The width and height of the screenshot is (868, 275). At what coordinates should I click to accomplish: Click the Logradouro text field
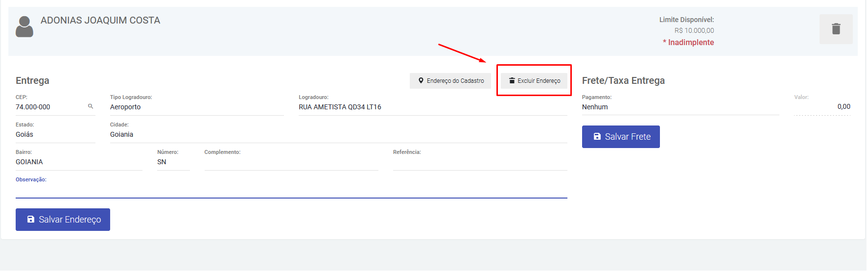point(432,107)
